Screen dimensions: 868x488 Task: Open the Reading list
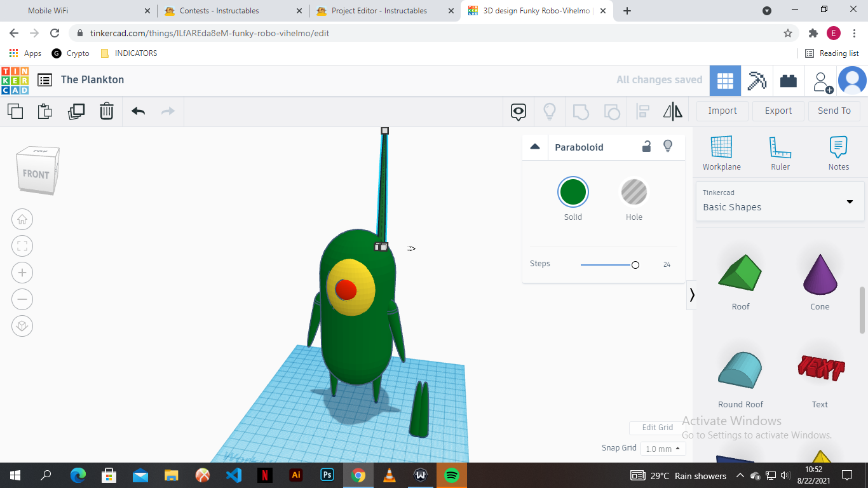coord(832,53)
